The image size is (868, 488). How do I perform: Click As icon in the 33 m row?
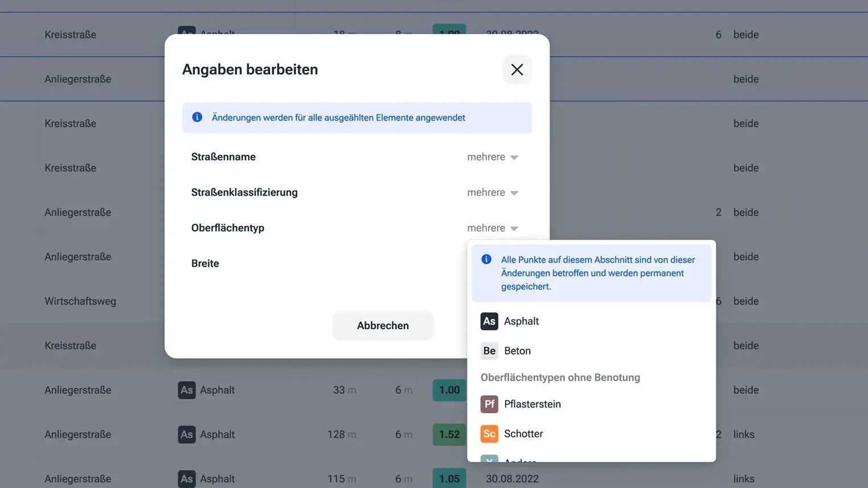click(x=187, y=390)
